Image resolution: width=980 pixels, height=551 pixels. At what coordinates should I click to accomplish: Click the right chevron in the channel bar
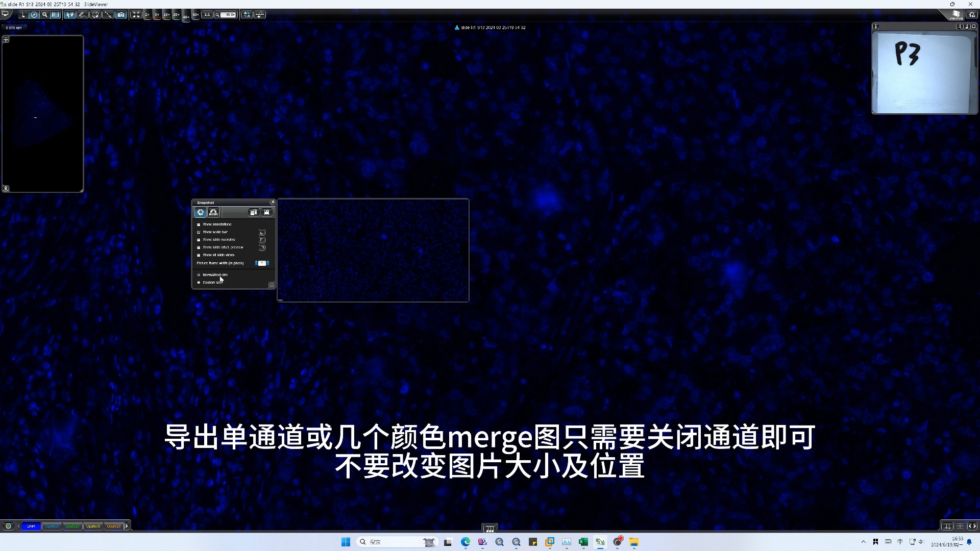127,526
